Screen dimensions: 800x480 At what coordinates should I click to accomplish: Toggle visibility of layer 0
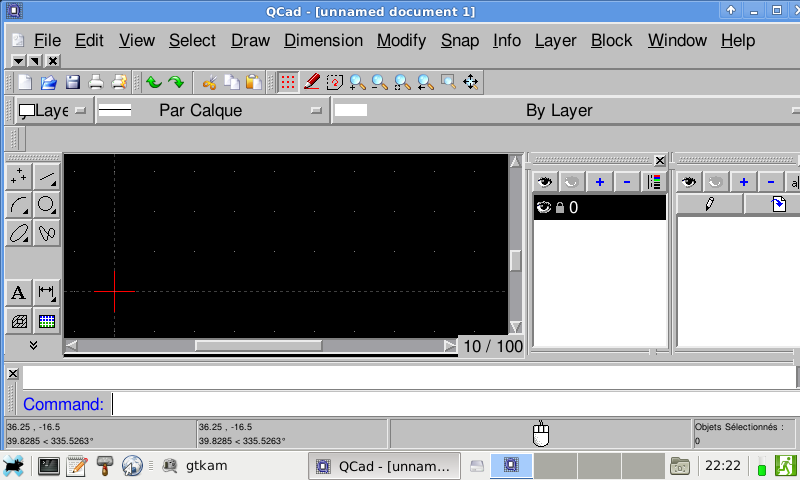544,208
